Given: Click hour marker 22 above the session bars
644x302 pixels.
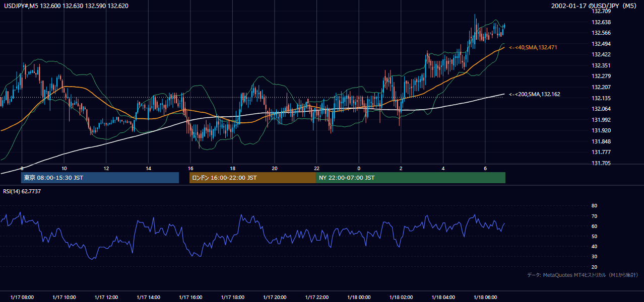Looking at the screenshot, I should pyautogui.click(x=316, y=168).
